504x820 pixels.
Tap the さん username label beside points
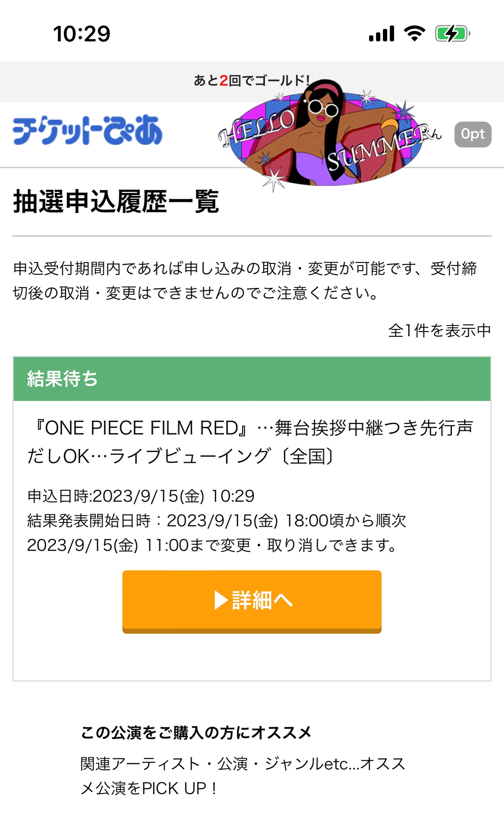point(434,135)
